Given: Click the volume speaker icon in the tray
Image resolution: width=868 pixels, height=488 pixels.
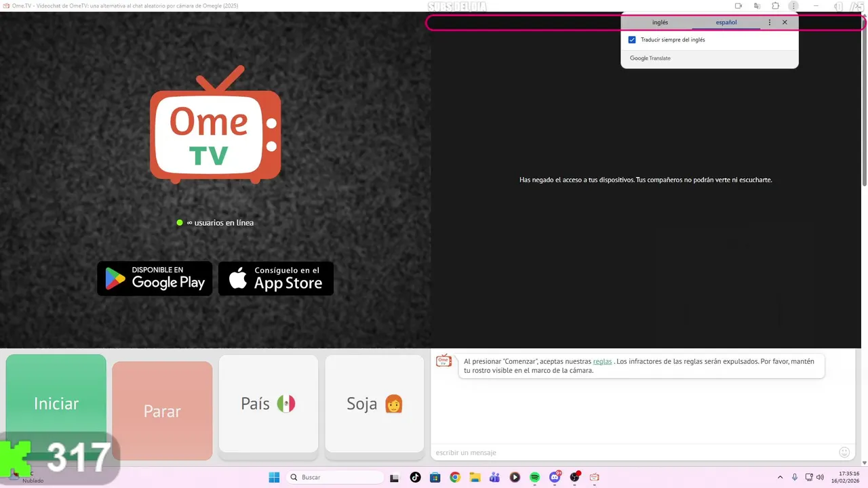Looking at the screenshot, I should coord(820,477).
